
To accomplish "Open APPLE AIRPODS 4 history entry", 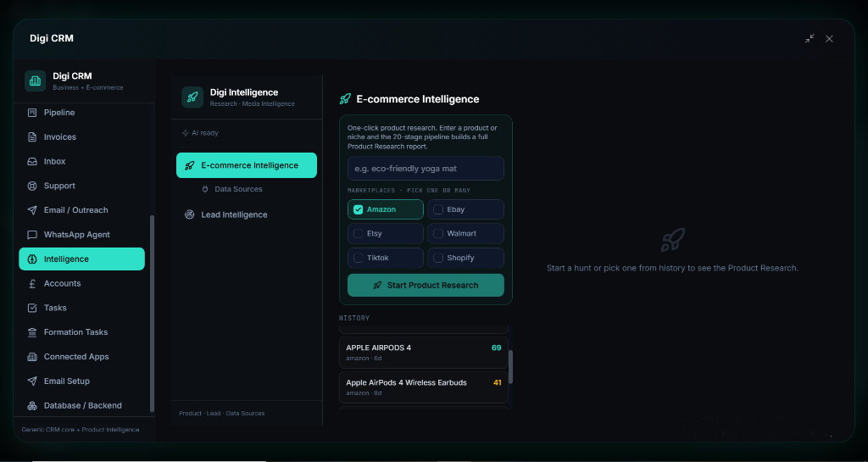I will (424, 353).
